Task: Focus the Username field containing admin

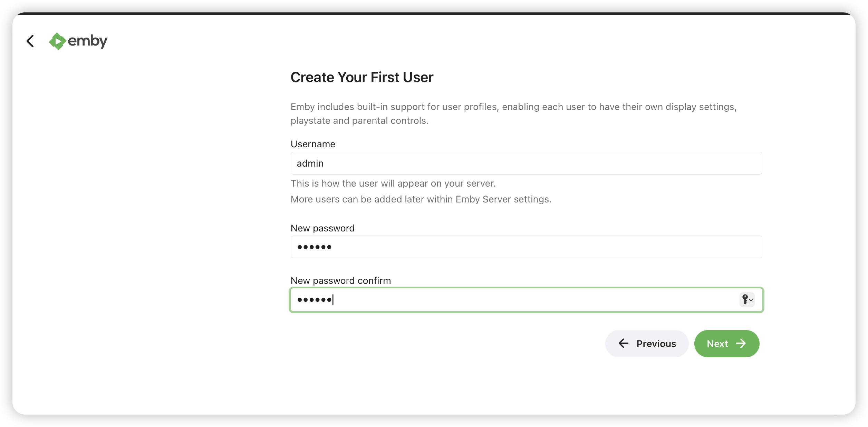Action: pos(526,163)
